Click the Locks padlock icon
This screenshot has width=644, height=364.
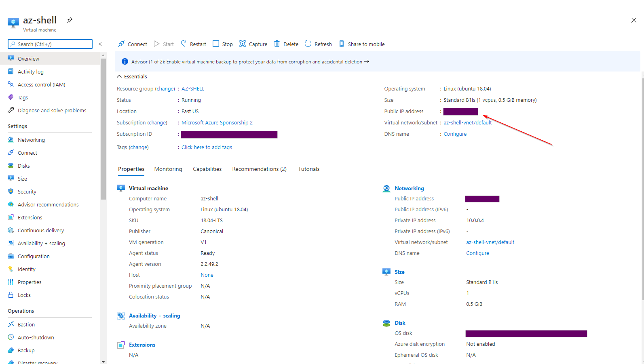point(11,295)
